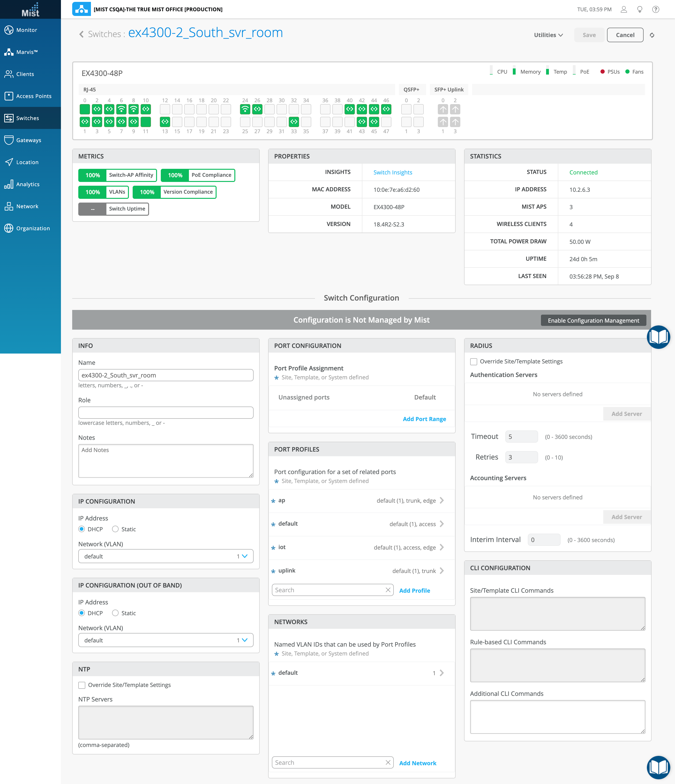Click the organization topology icon in header
Screen dimensions: 675x784
tap(81, 9)
